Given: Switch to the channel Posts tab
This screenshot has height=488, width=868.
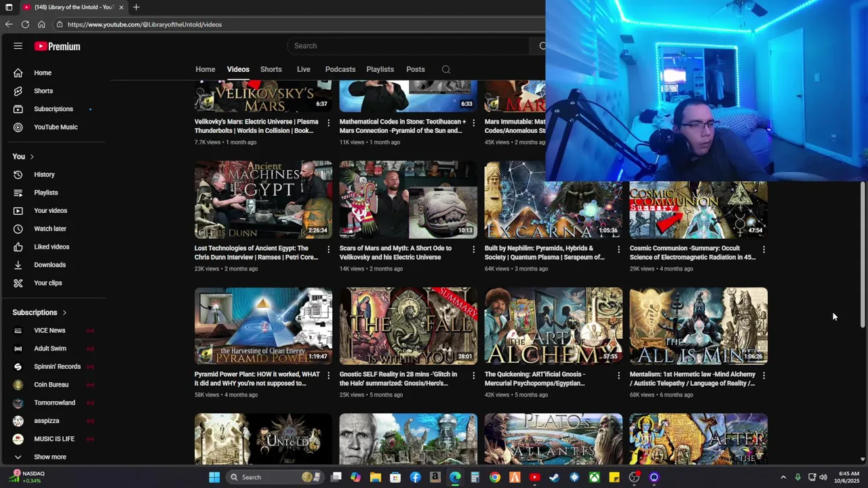Looking at the screenshot, I should 416,69.
